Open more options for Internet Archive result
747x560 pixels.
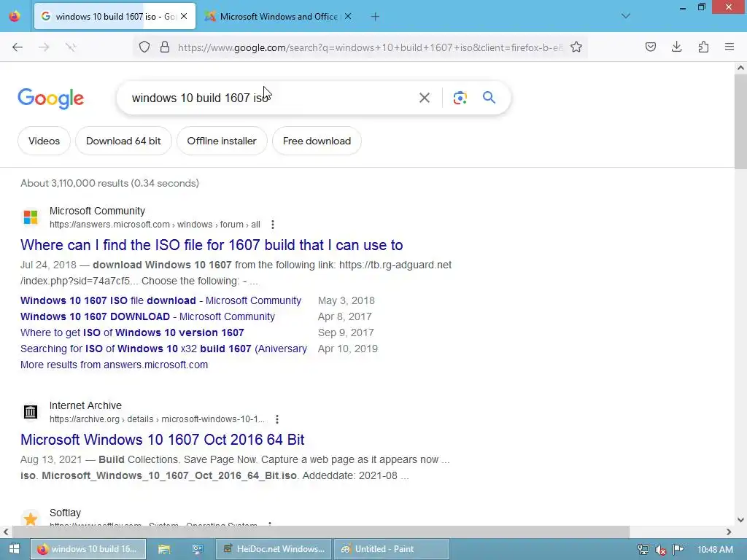click(276, 419)
